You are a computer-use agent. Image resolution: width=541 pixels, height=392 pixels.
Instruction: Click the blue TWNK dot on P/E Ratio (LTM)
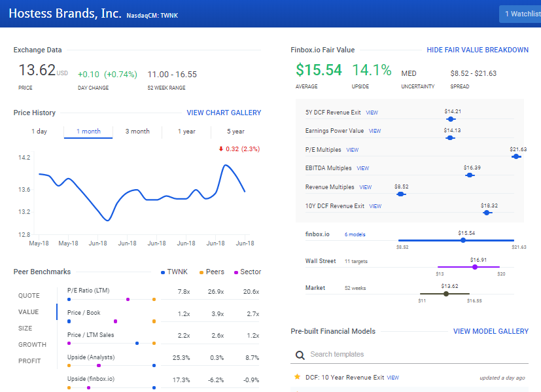[69, 300]
